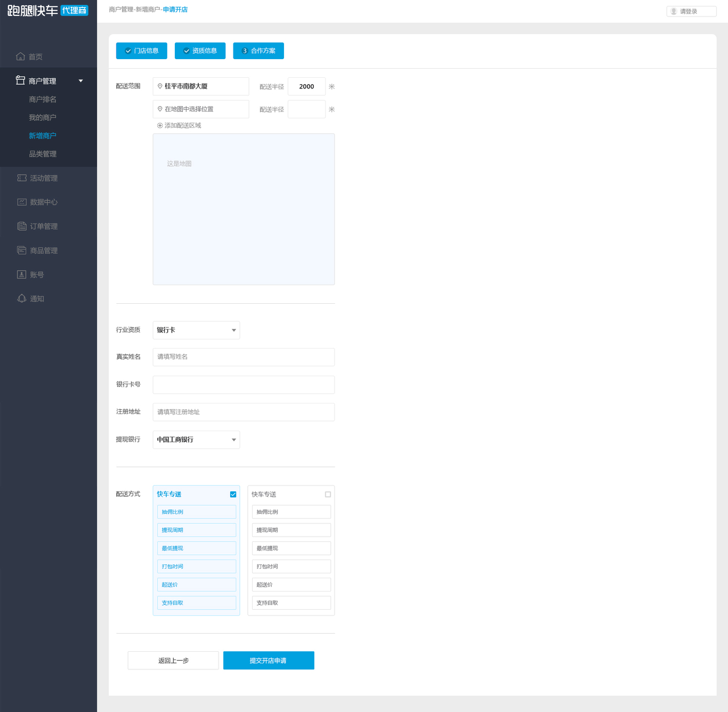Click the gray 提现周期 field

click(292, 530)
